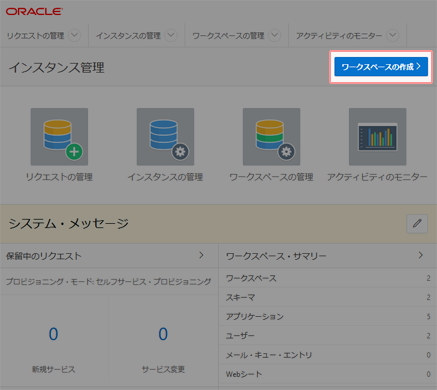This screenshot has height=390, width=437.
Task: Select the メール・キュー・エントリ summary row
Action: tap(328, 355)
